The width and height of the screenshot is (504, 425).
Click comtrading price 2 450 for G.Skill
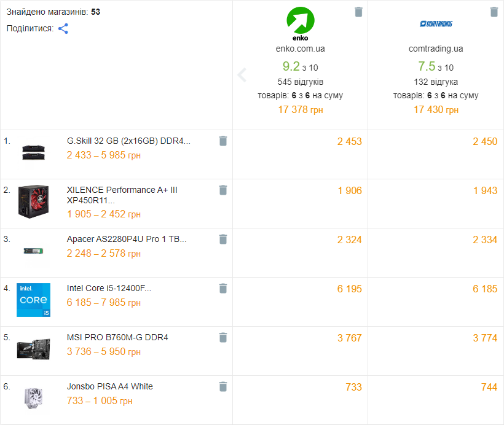(485, 142)
